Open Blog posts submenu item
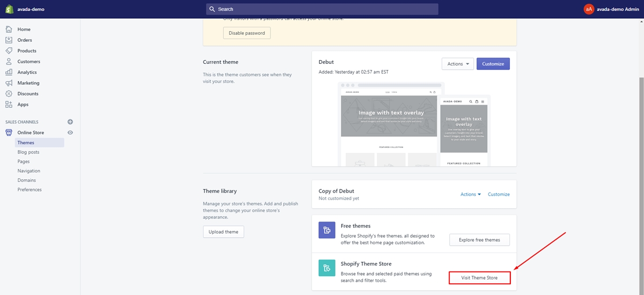Viewport: 644px width, 295px height. tap(28, 152)
